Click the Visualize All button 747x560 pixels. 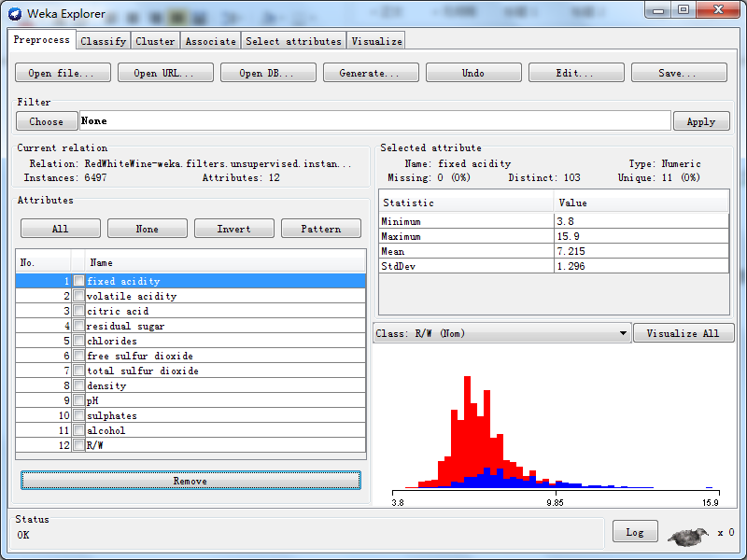[684, 333]
